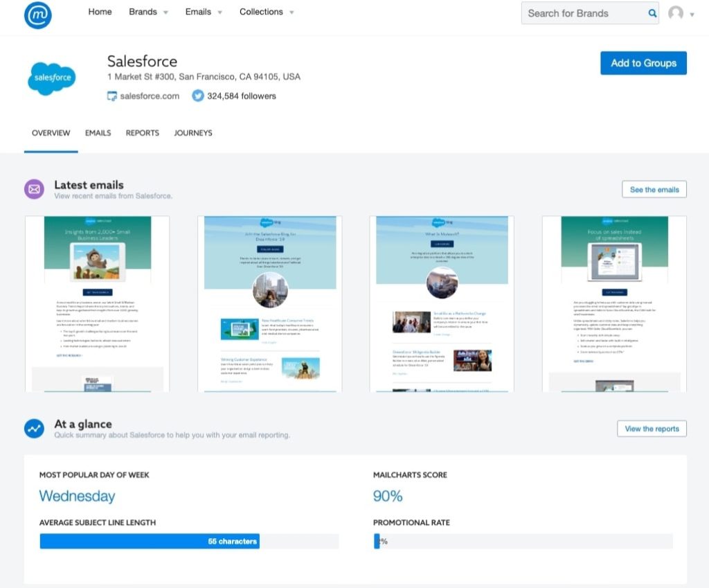Viewport: 709px width, 588px height.
Task: Open the What Is Mulesoft email thumbnail
Action: click(x=442, y=304)
